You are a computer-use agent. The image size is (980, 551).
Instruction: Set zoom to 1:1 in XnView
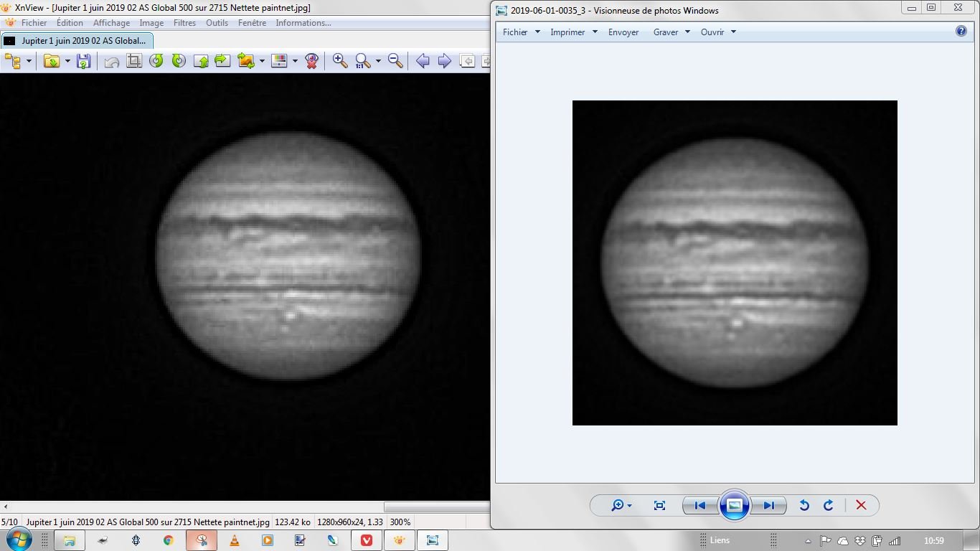[x=363, y=61]
